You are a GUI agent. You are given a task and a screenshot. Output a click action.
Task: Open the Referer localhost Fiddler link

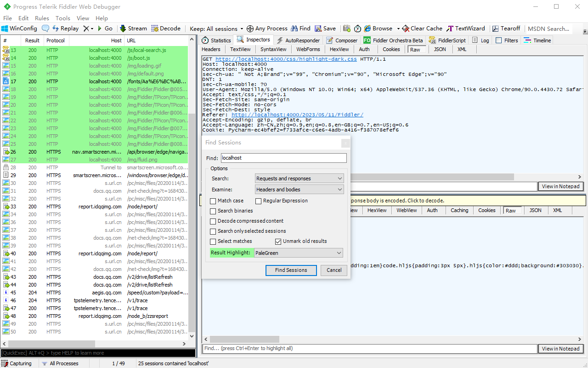pyautogui.click(x=297, y=115)
